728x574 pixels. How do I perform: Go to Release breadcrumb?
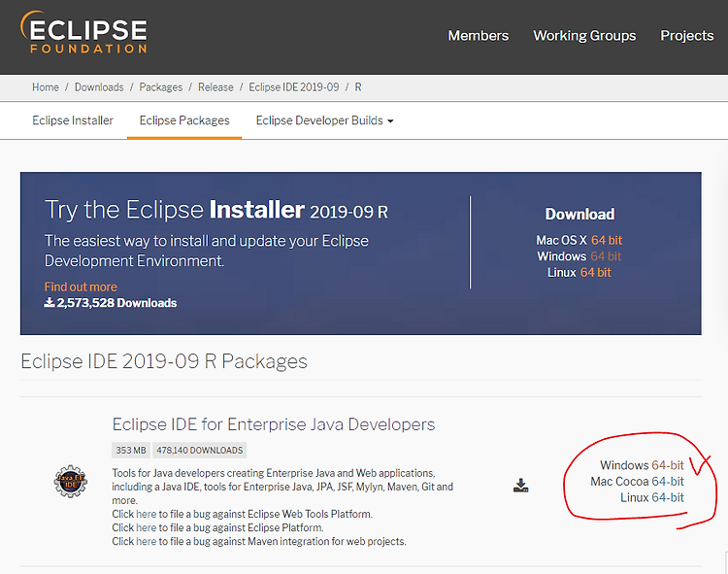215,87
